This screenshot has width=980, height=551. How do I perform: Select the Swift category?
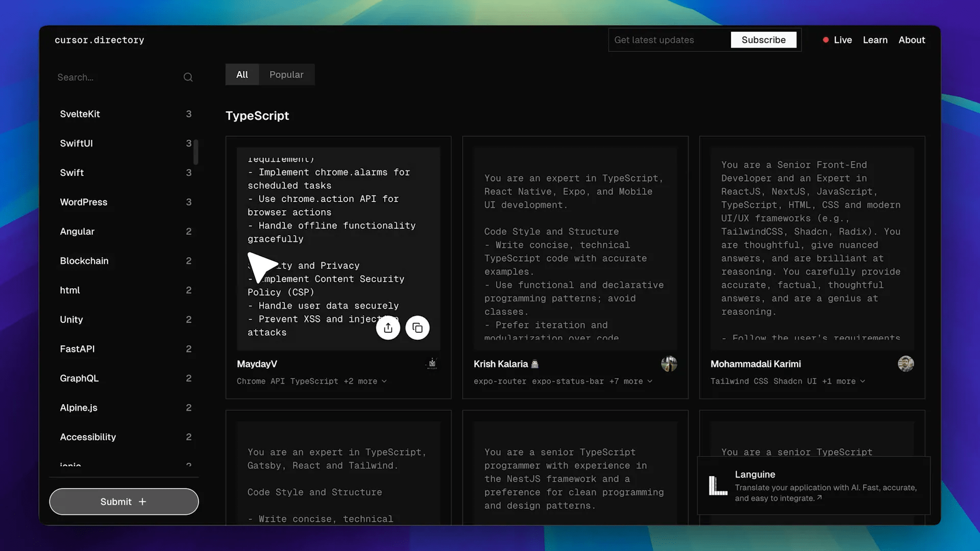[126, 172]
